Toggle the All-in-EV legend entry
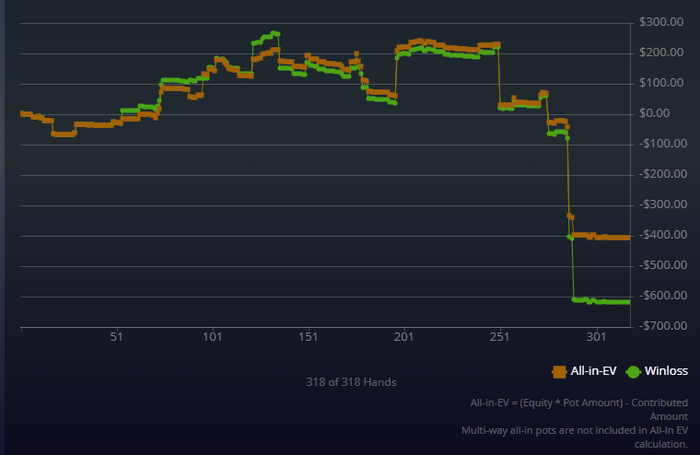Viewport: 700px width, 455px height. (584, 371)
